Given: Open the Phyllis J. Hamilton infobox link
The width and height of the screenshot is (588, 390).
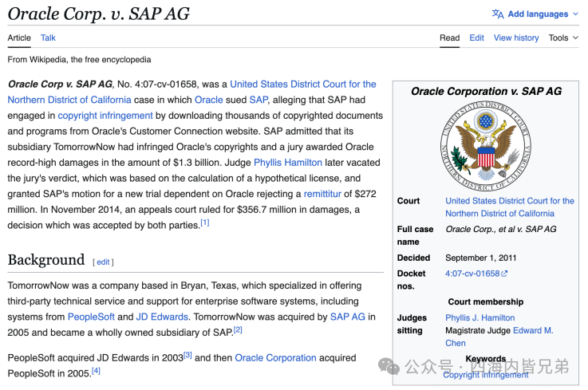Looking at the screenshot, I should point(480,317).
